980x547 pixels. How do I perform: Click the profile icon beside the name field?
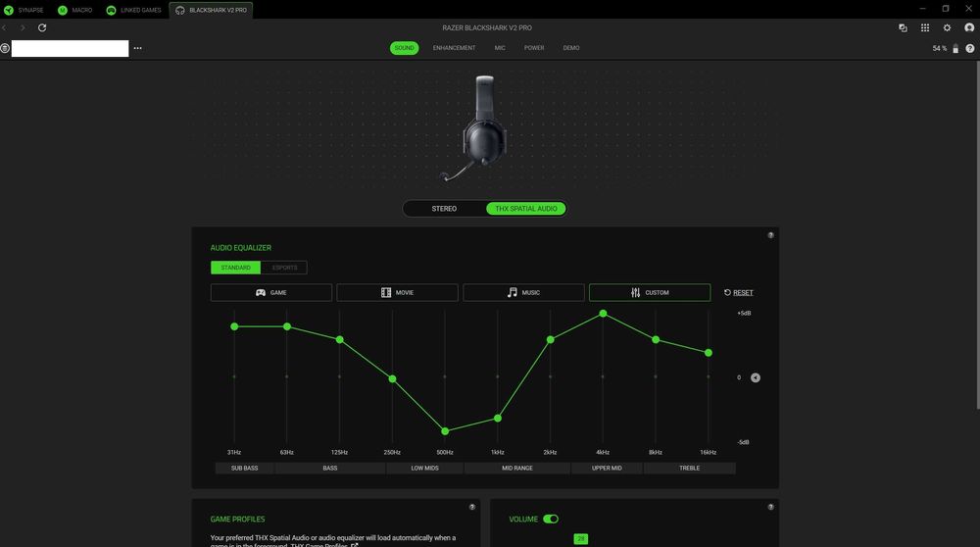click(5, 48)
